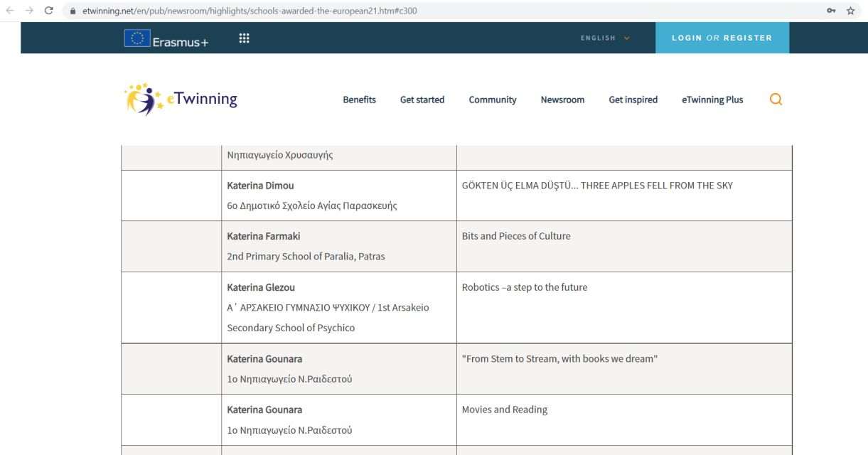868x455 pixels.
Task: Click the LOGIN OR REGISTER button
Action: pyautogui.click(x=722, y=38)
